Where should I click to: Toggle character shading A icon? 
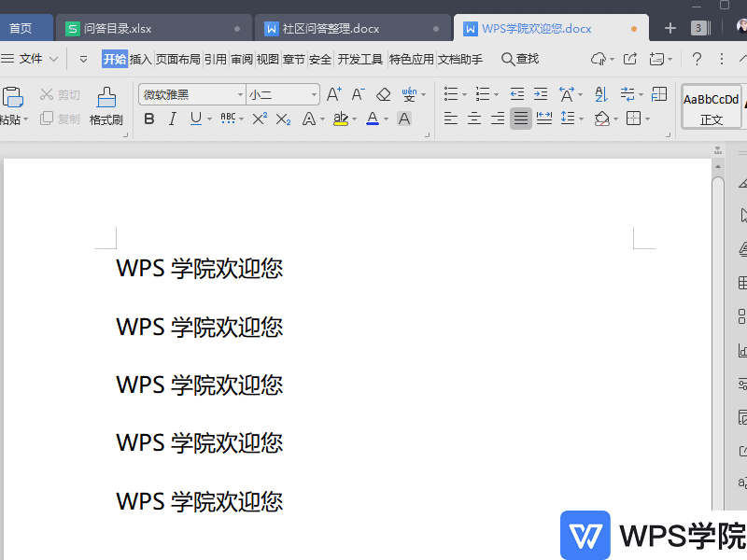404,119
